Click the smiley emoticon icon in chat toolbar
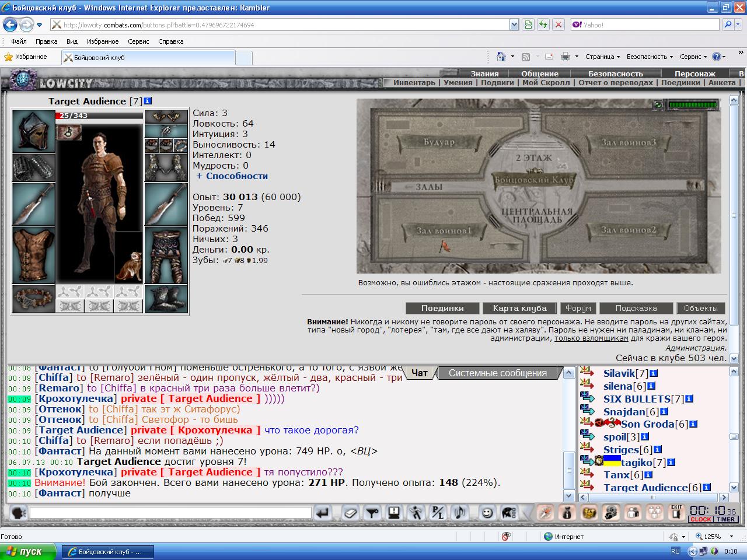The image size is (747, 560). click(487, 513)
